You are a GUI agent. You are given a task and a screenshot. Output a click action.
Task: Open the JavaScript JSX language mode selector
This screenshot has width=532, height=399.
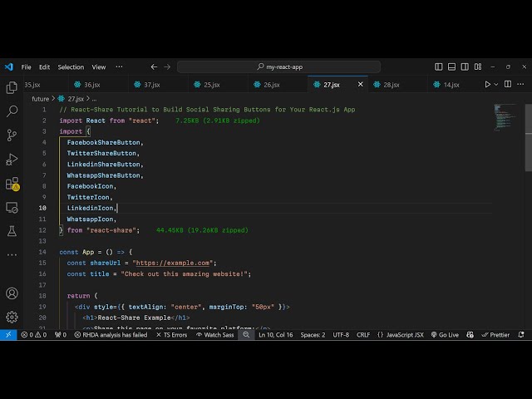pos(400,335)
